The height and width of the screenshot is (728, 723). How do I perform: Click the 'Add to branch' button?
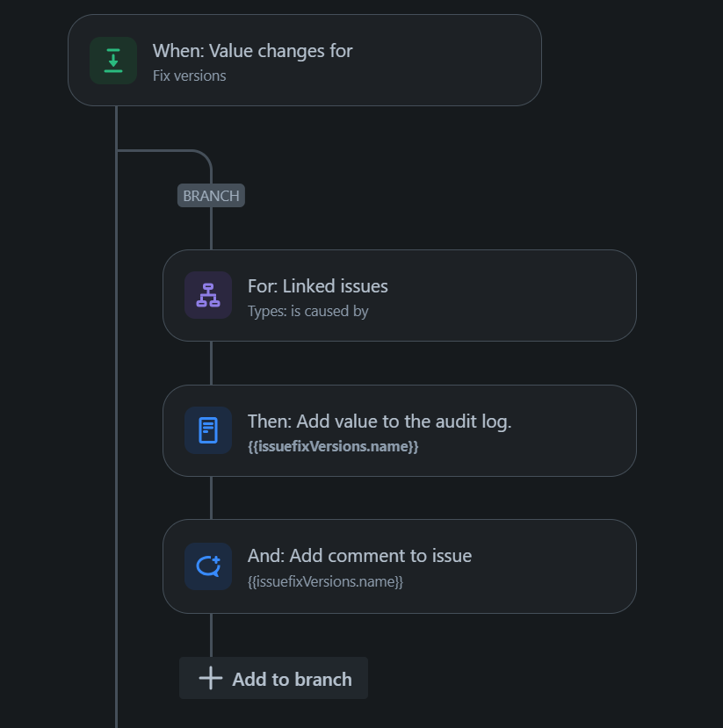coord(273,678)
